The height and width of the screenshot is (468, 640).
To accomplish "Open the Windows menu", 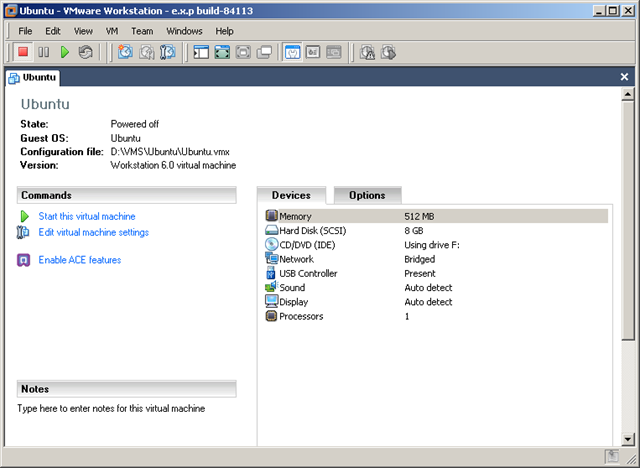I will click(184, 31).
